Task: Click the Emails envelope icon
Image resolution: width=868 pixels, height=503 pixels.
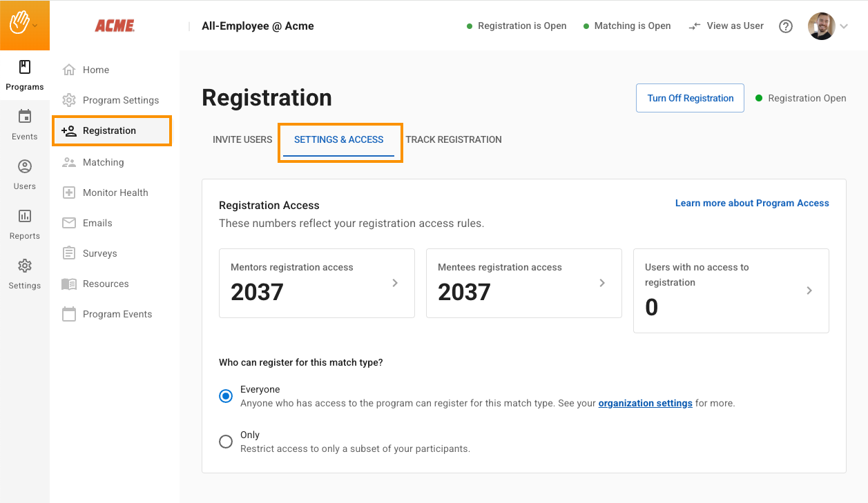Action: (69, 223)
